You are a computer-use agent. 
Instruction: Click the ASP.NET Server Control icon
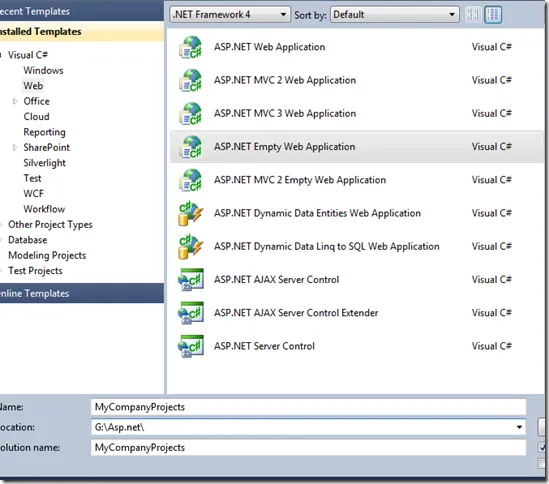(190, 346)
